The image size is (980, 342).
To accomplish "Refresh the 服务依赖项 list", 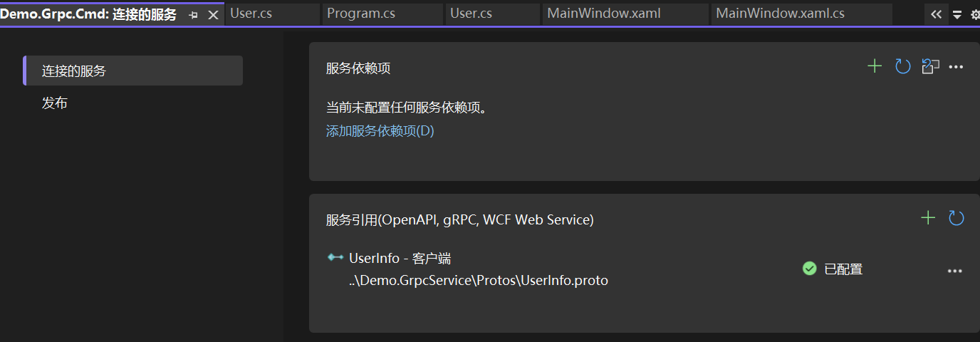I will [902, 66].
